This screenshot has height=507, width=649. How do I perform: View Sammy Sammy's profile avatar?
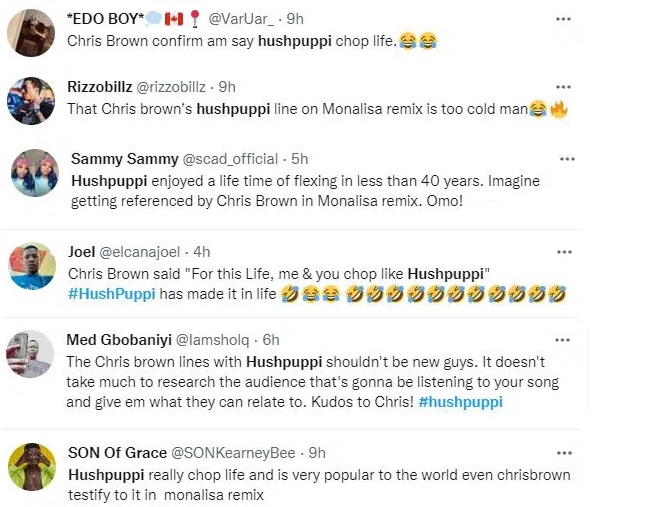pyautogui.click(x=35, y=173)
